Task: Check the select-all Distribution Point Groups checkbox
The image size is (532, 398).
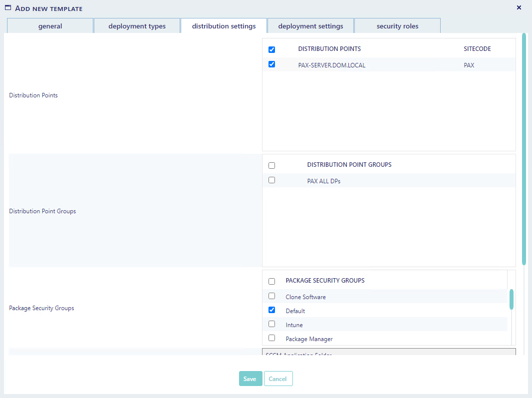Action: 272,166
